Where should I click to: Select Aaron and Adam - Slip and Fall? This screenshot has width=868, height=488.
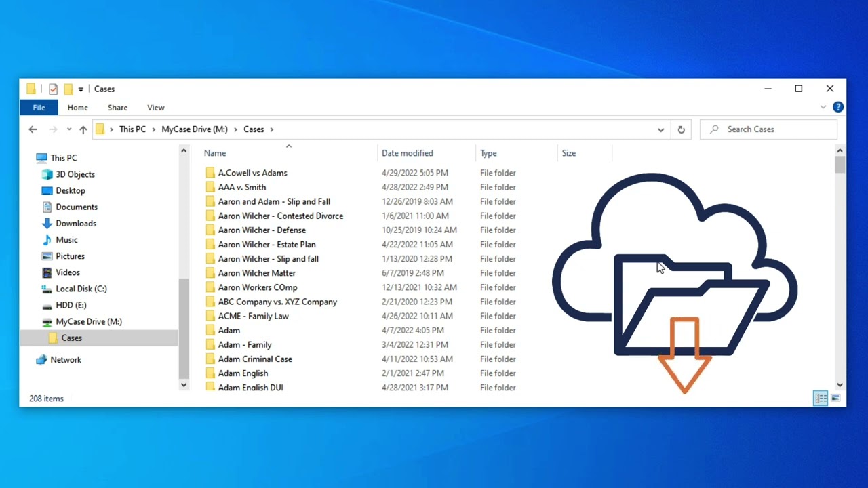click(274, 201)
